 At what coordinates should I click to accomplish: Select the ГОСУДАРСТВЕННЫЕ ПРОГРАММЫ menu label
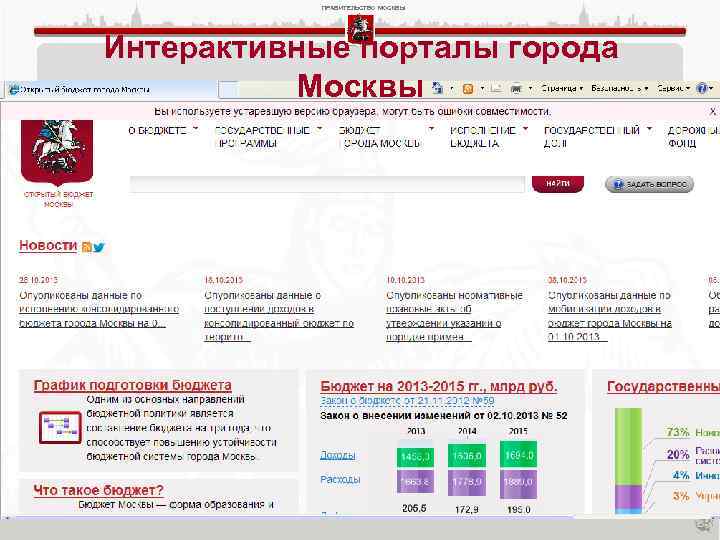click(263, 137)
